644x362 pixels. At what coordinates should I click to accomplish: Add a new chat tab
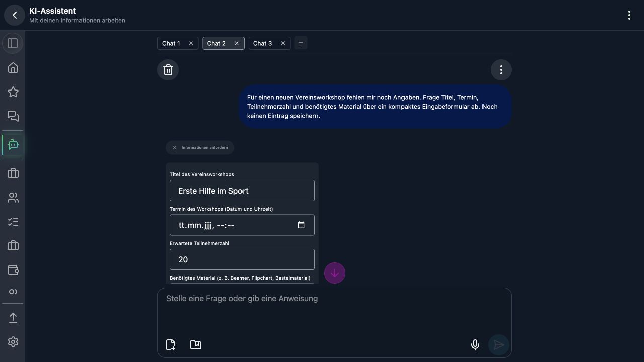pos(301,43)
